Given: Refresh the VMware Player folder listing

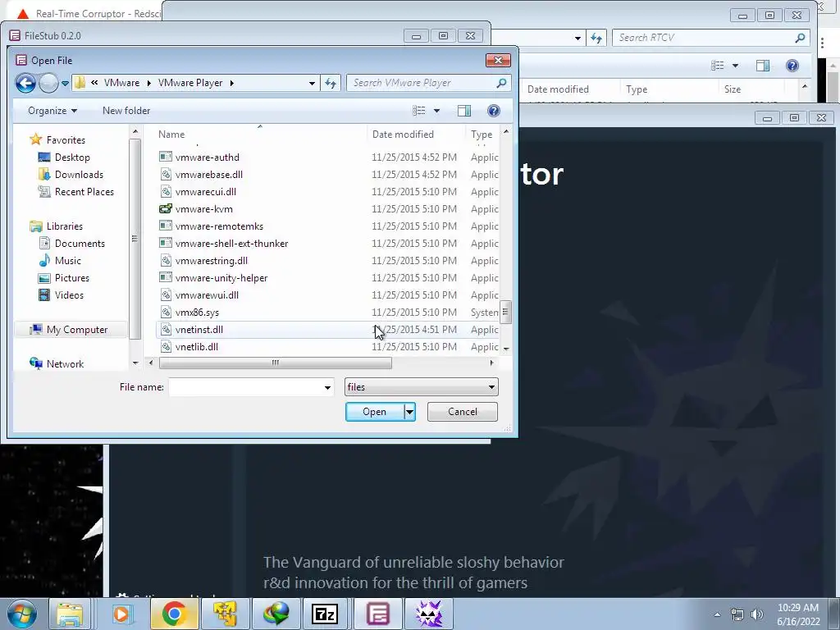Looking at the screenshot, I should point(331,83).
